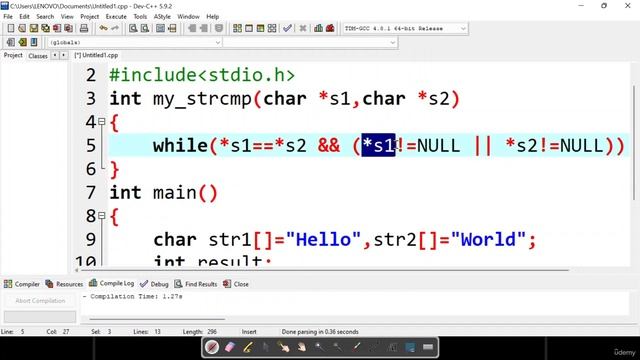Click the Print toolbar icon

click(84, 28)
